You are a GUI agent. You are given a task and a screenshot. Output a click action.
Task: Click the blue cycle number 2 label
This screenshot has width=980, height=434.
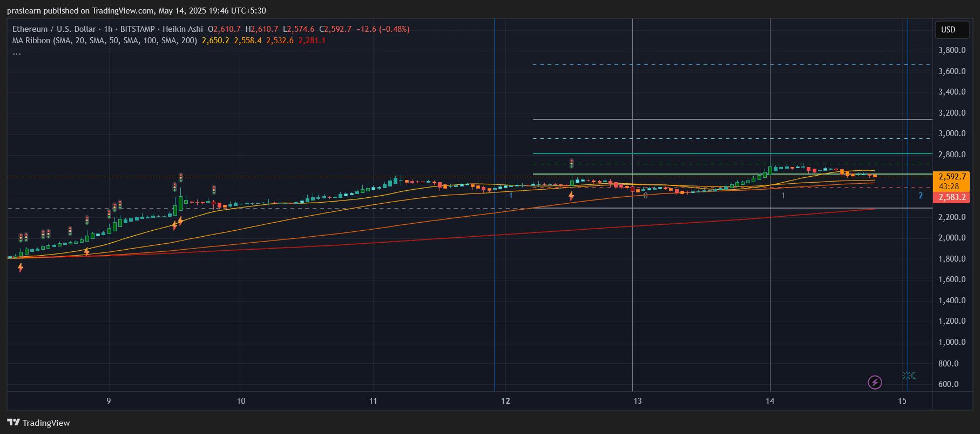[921, 196]
